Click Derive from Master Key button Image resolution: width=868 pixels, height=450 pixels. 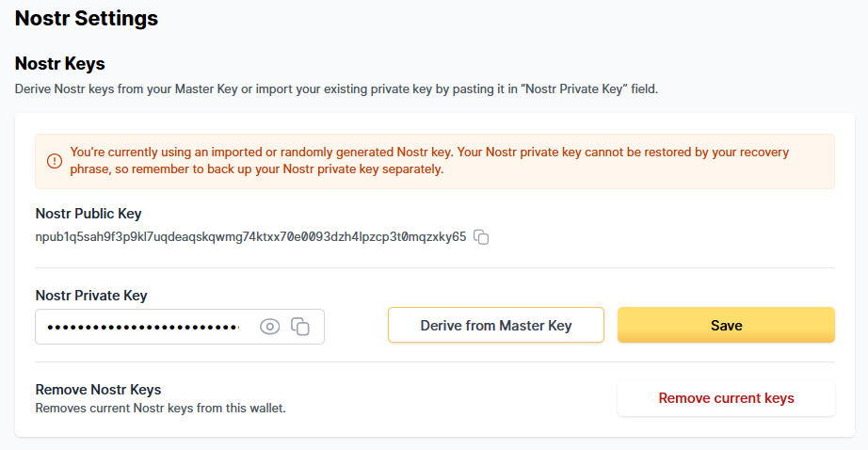tap(496, 326)
